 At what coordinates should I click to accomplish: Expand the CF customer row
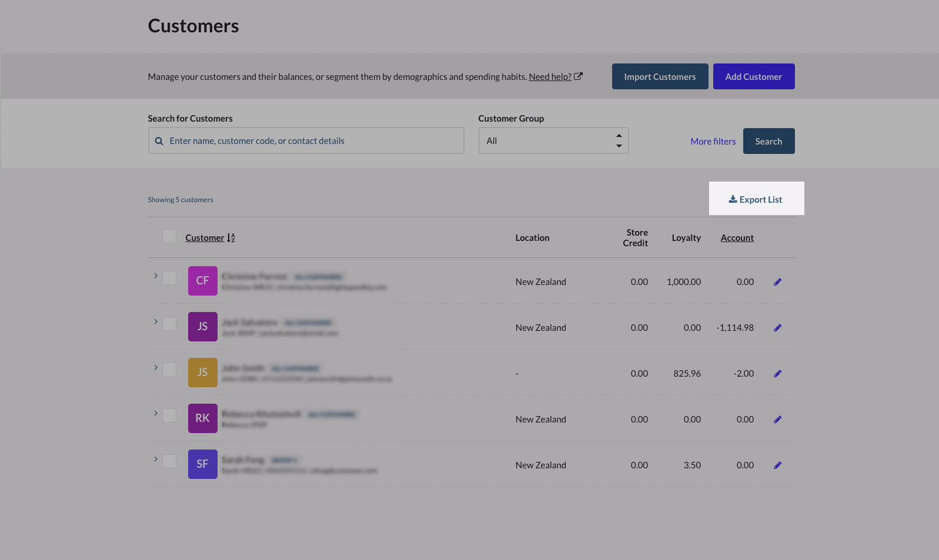coord(156,276)
